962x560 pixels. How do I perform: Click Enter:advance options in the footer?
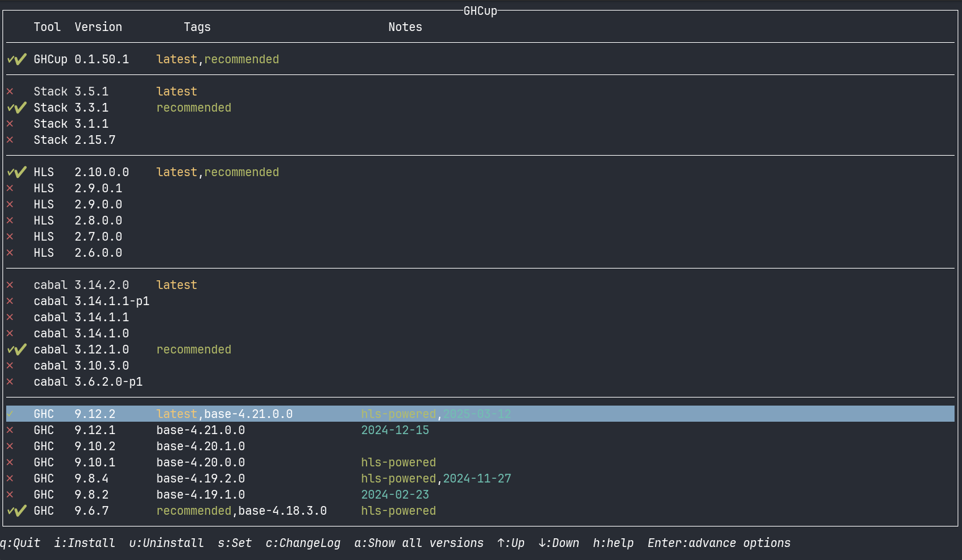click(x=719, y=543)
